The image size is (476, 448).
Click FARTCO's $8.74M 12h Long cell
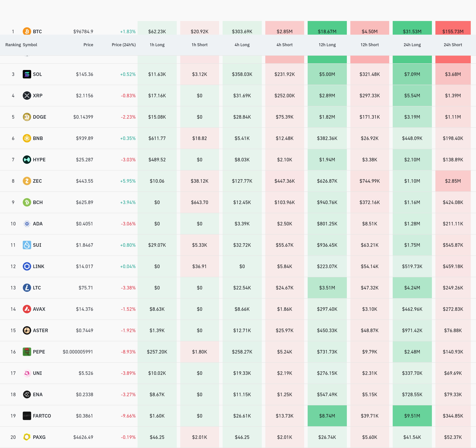coord(327,416)
